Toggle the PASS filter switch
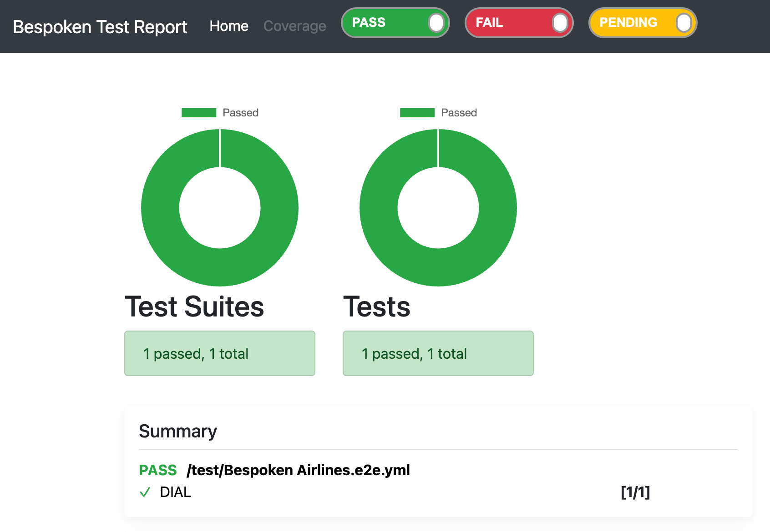 (x=395, y=23)
